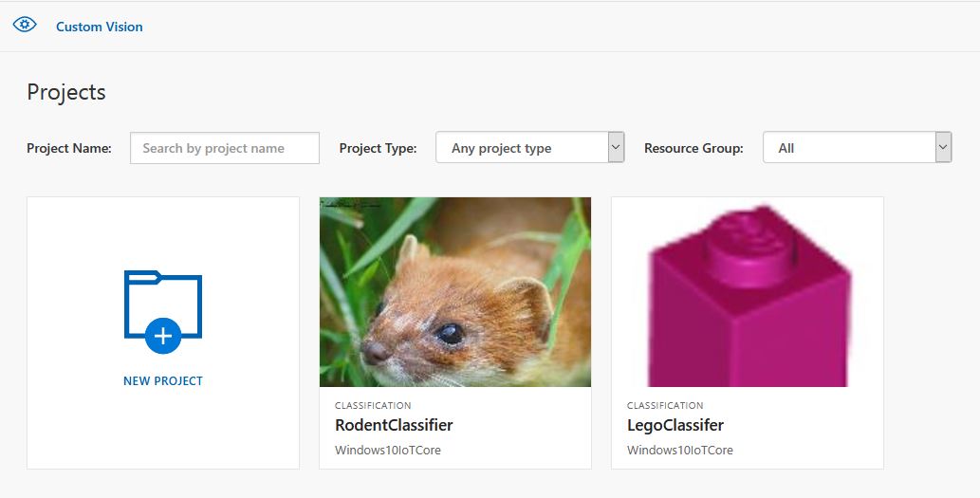Select the RodentClassifier project title
The height and width of the screenshot is (498, 980).
pyautogui.click(x=394, y=425)
